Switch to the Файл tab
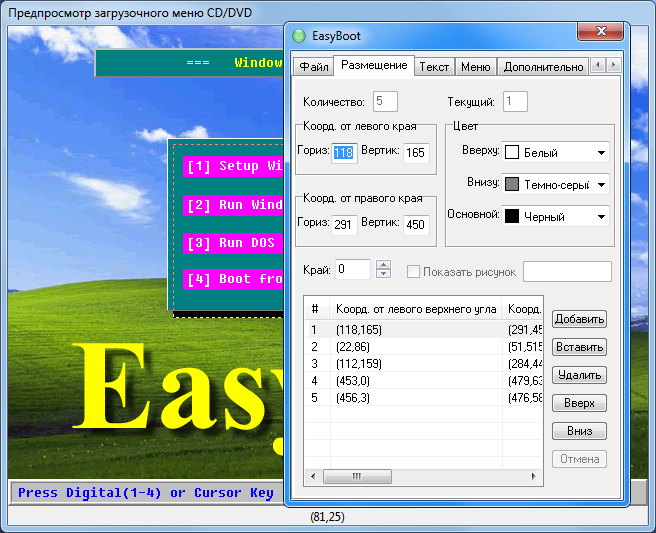 [313, 67]
